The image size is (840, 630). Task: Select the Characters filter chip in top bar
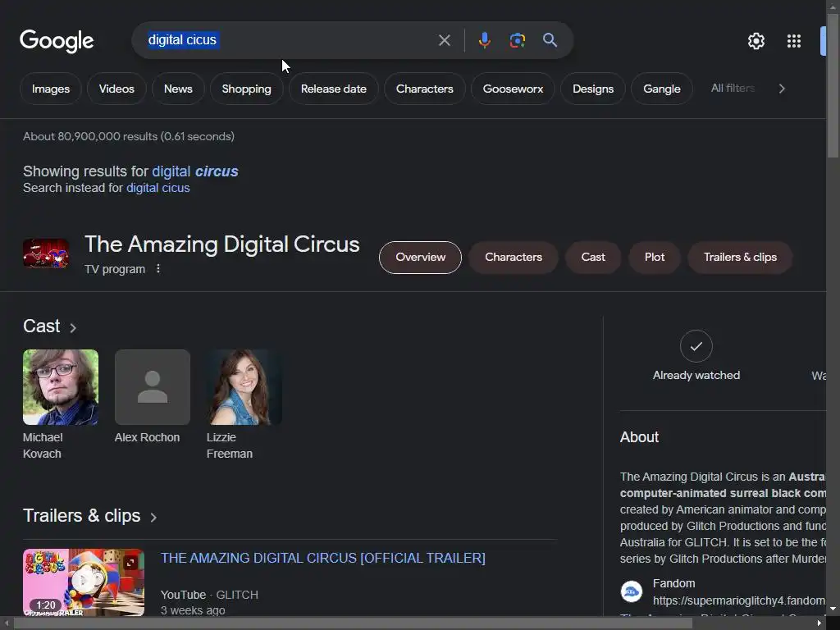[x=424, y=89]
